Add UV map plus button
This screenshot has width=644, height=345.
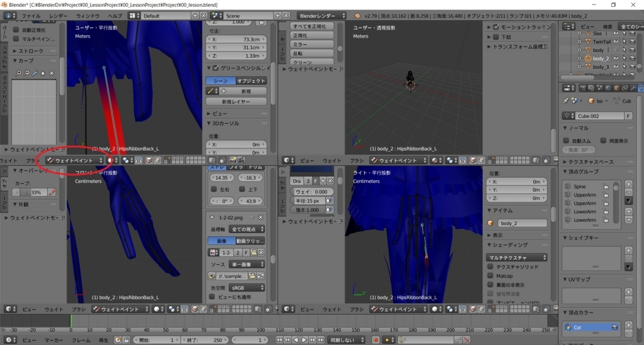(629, 291)
